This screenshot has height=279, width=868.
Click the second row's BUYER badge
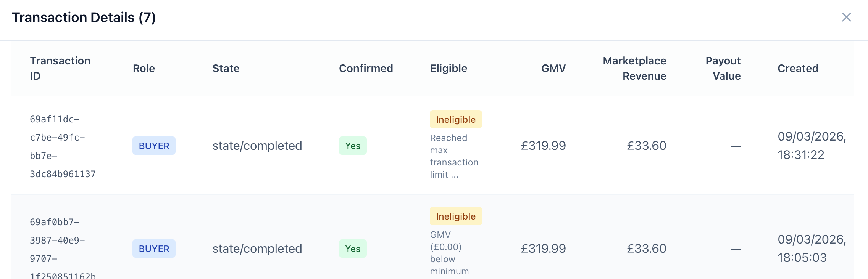coord(154,249)
